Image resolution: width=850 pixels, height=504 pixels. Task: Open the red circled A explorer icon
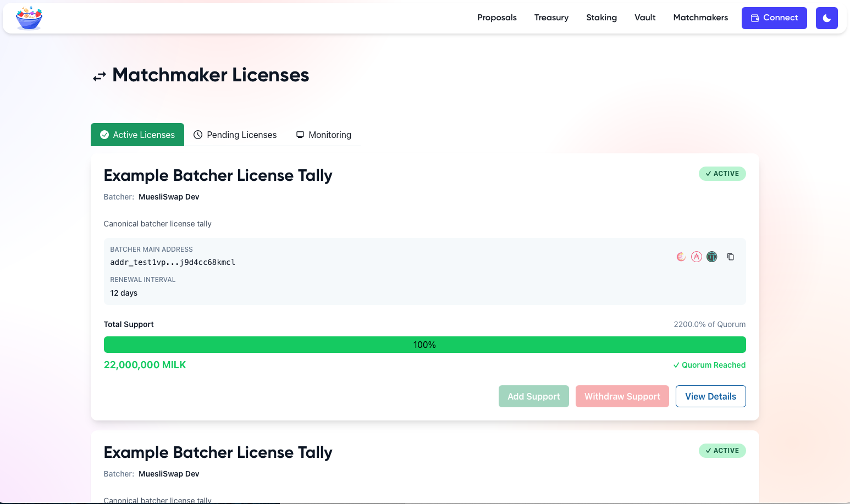697,257
